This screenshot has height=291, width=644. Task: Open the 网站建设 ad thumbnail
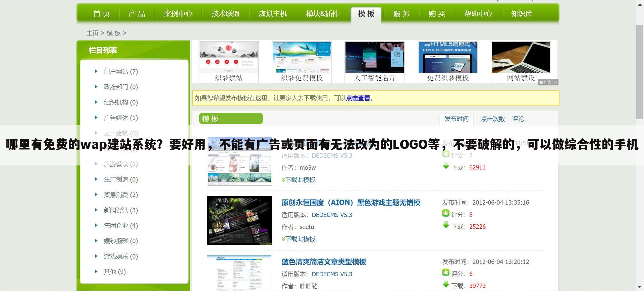pyautogui.click(x=521, y=62)
